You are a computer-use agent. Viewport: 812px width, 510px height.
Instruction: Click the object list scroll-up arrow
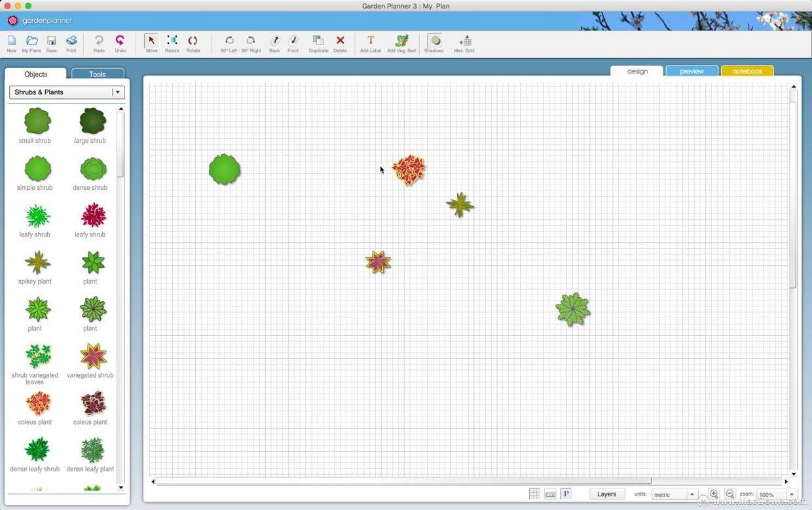(x=120, y=109)
